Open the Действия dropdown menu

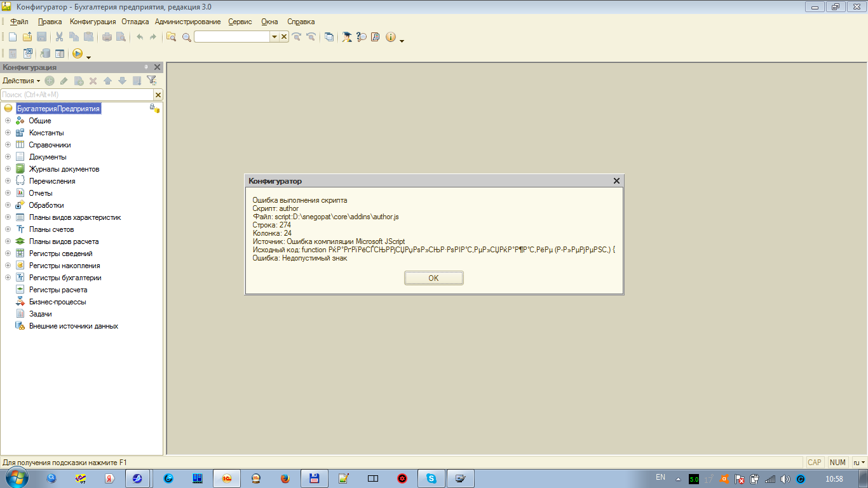pyautogui.click(x=21, y=81)
